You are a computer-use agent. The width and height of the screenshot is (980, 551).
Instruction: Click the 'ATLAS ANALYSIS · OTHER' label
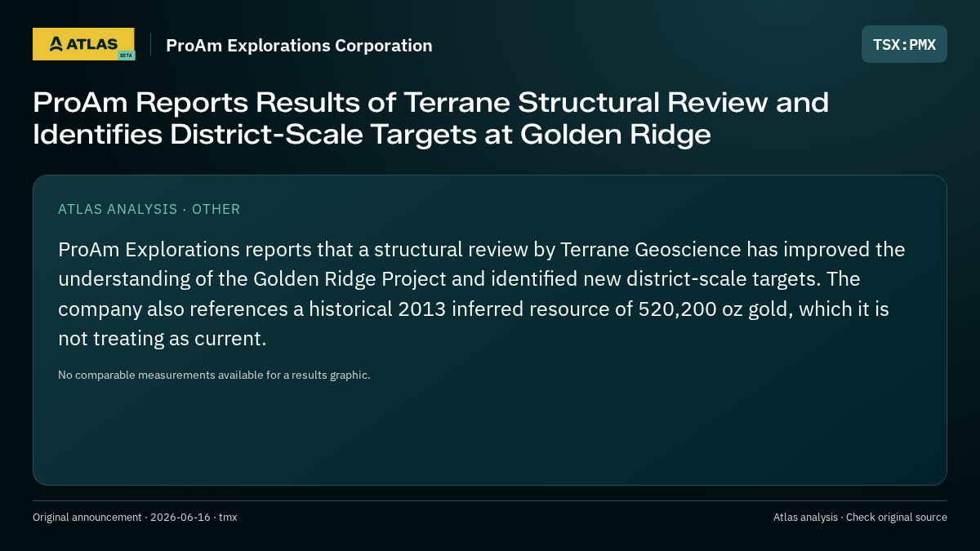click(149, 209)
